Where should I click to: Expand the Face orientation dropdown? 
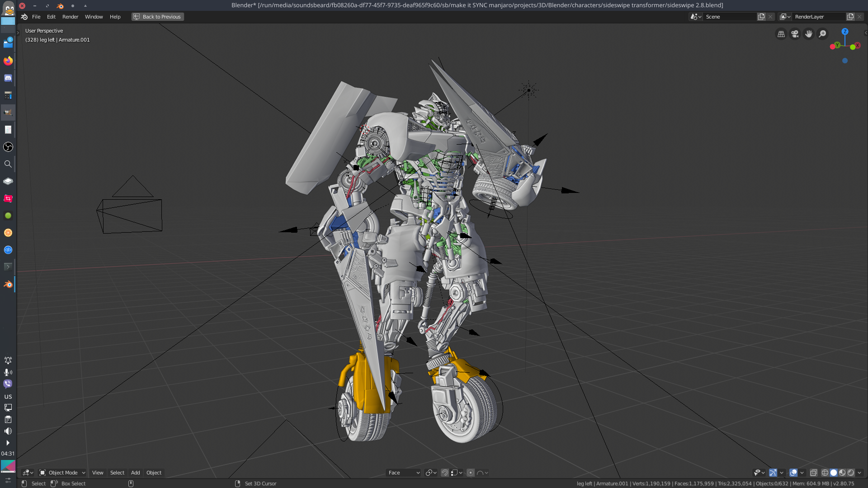pyautogui.click(x=404, y=473)
